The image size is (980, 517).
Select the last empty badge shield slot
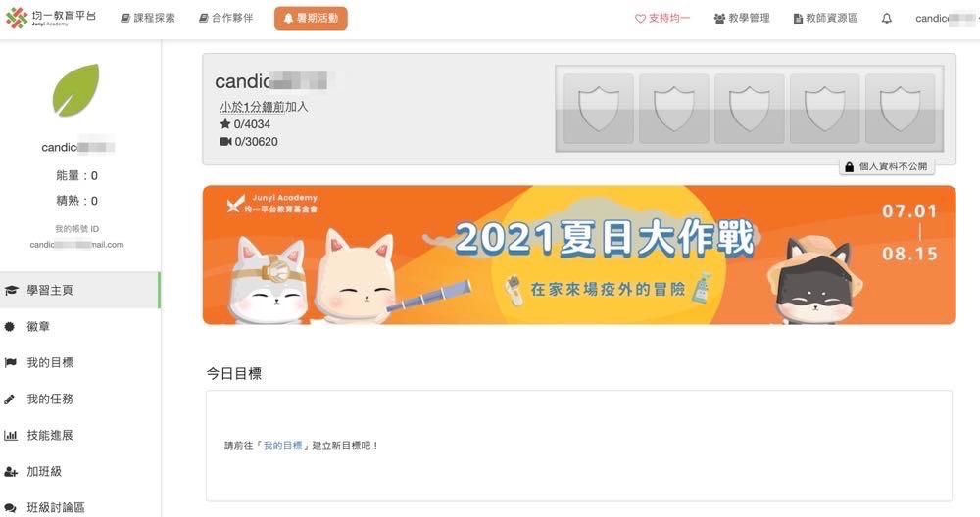[900, 109]
